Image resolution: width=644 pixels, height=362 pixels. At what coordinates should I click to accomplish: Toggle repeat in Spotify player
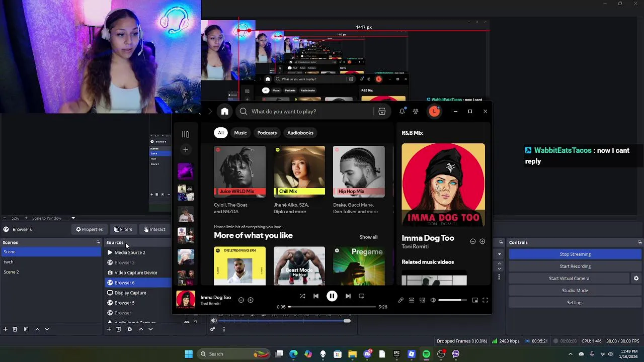pos(361,296)
